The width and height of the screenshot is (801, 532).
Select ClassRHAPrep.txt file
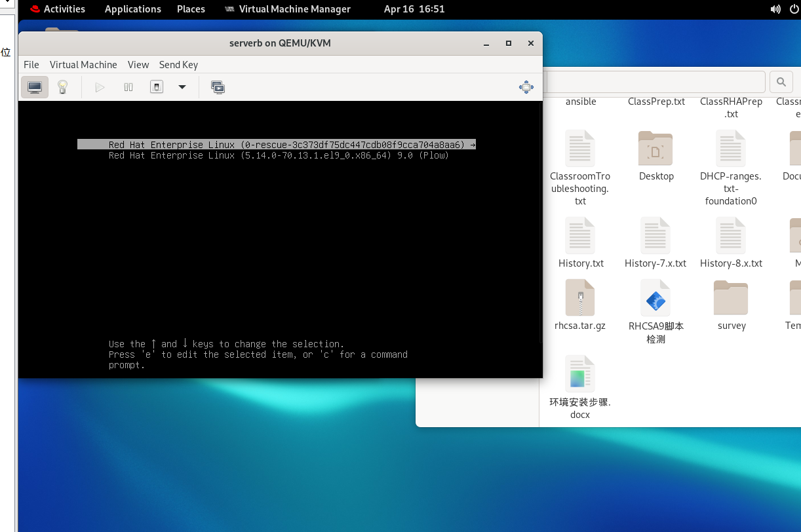[731, 107]
